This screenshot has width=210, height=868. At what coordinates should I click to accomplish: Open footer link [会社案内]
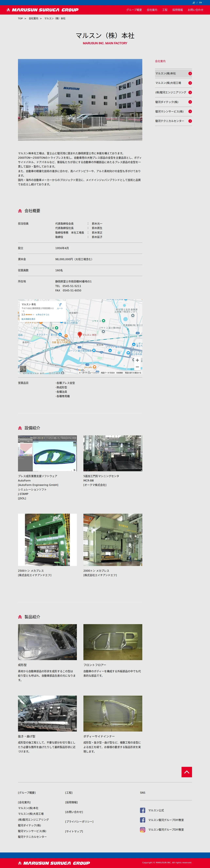(24, 802)
